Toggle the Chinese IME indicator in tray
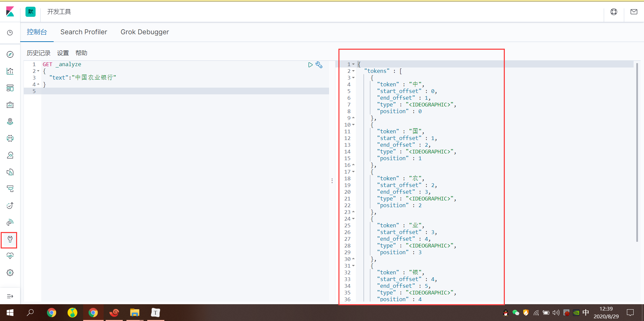 click(586, 313)
